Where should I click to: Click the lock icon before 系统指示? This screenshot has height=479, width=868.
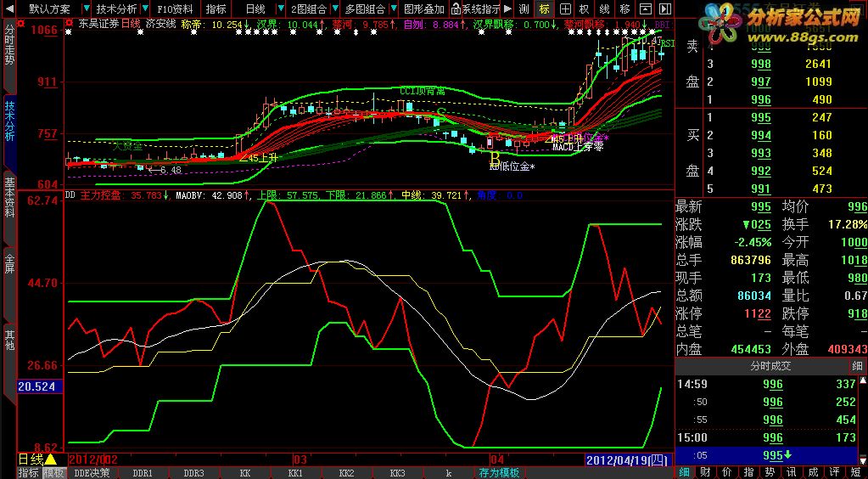[x=456, y=8]
